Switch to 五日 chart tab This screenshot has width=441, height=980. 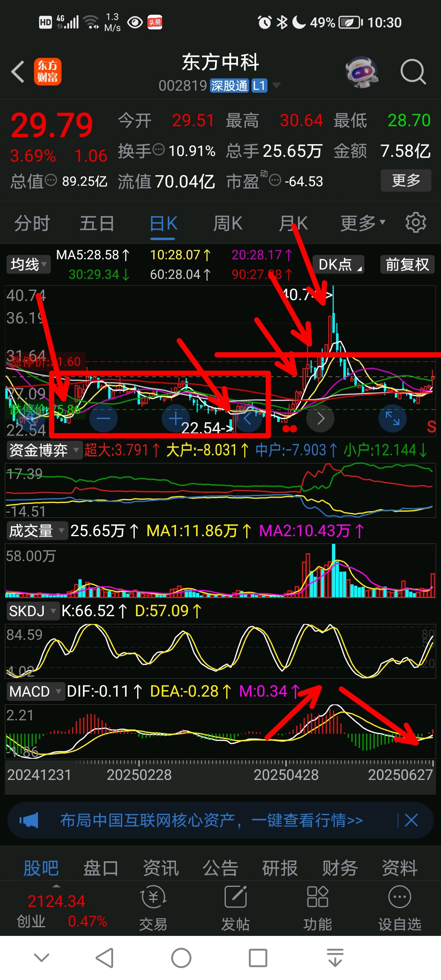point(97,223)
